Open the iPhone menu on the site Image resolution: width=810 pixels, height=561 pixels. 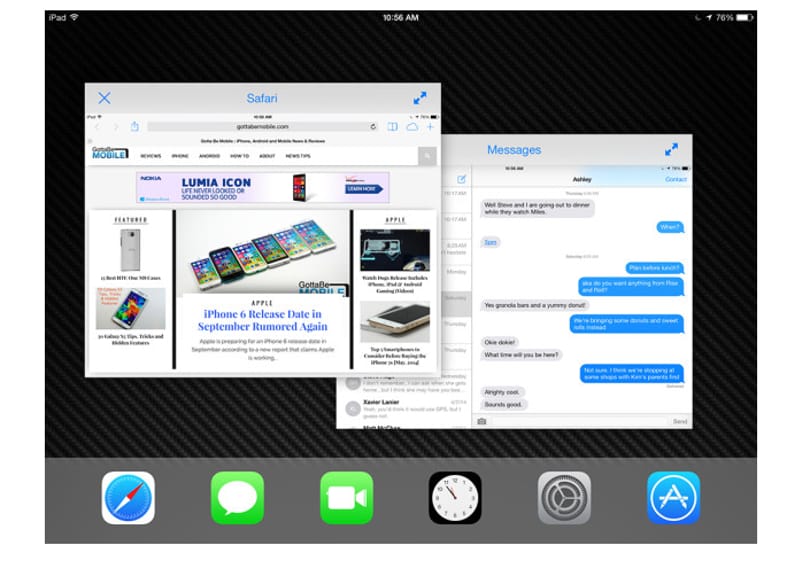[180, 156]
